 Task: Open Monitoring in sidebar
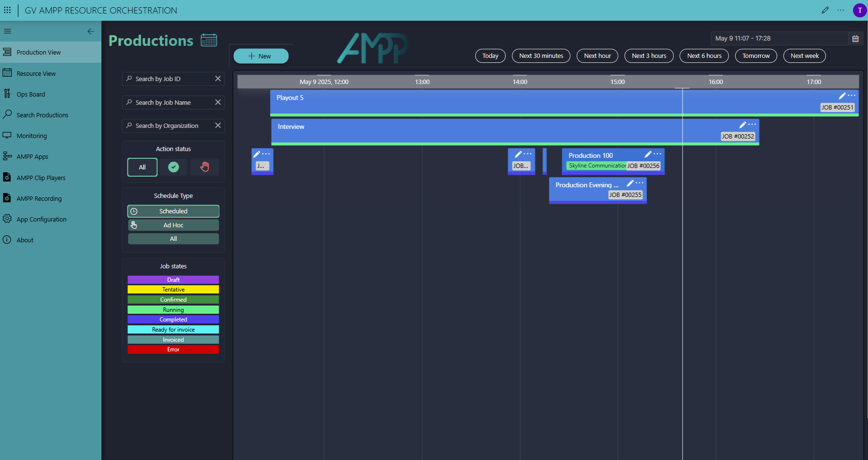[51, 136]
